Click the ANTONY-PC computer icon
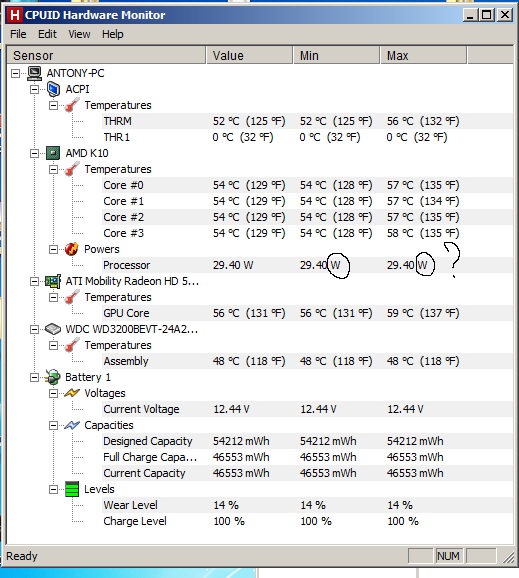This screenshot has height=578, width=519. 35,73
